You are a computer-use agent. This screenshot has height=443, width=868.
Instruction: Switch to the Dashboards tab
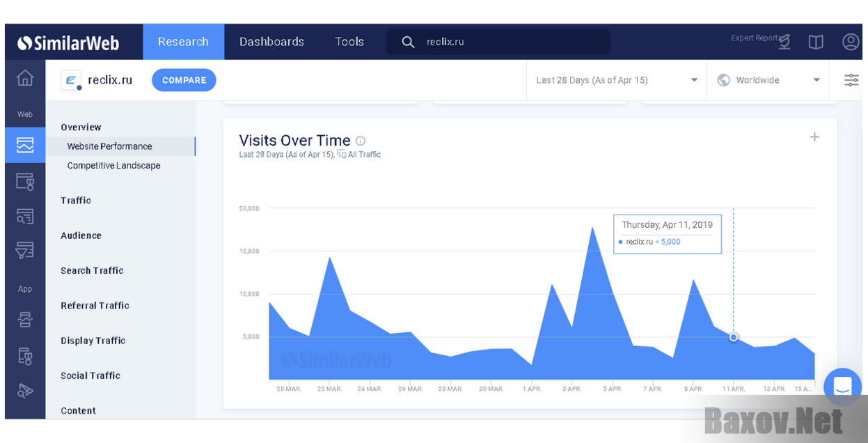[x=271, y=42]
